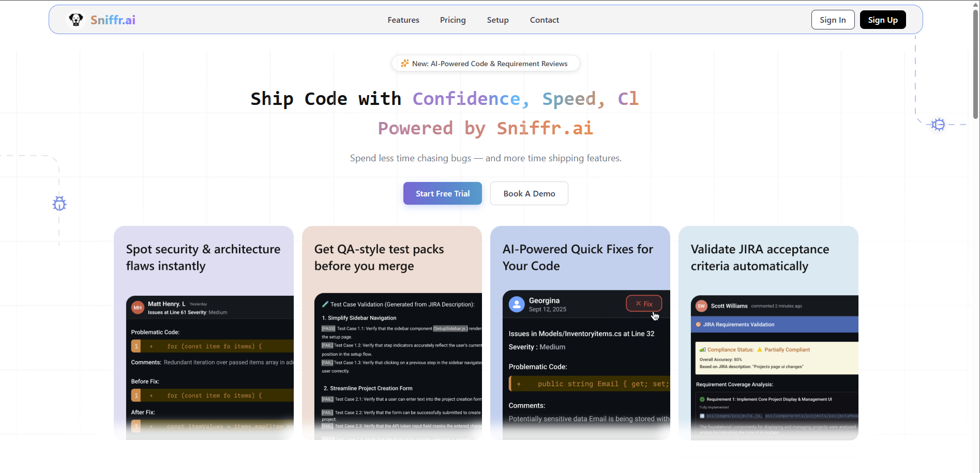Open the Features page from the navbar

[403, 20]
